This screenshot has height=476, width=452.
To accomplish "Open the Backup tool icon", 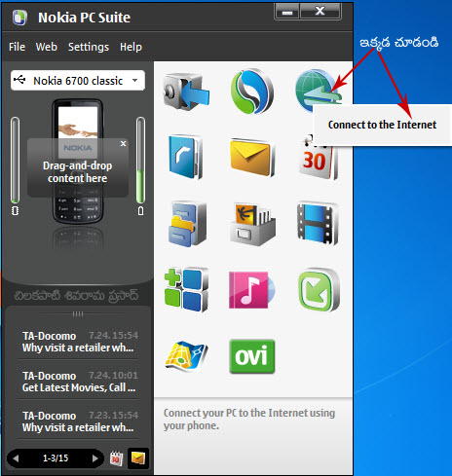I will click(x=186, y=92).
